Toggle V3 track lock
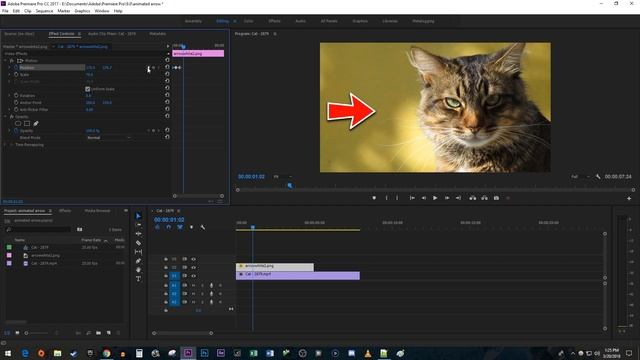640x360 pixels. [166, 259]
